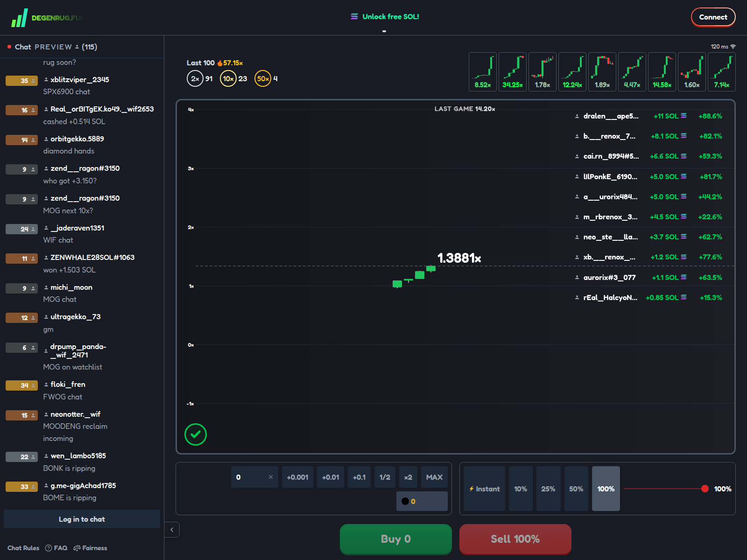Click leaderboard row neo_ste__lla...

(x=649, y=237)
